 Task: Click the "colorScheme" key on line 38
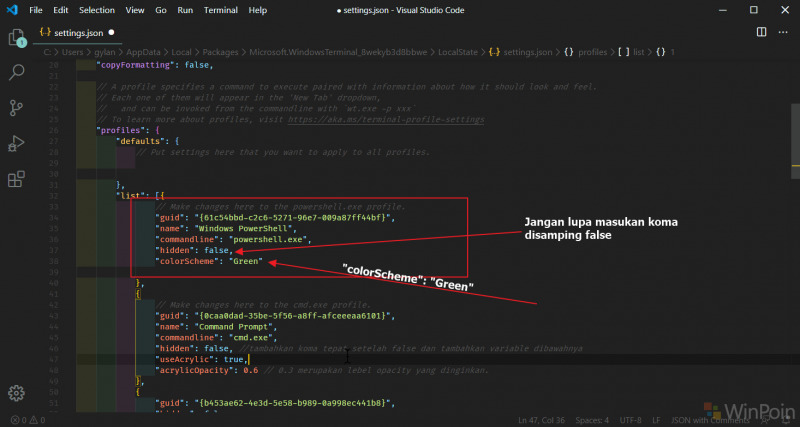[187, 261]
